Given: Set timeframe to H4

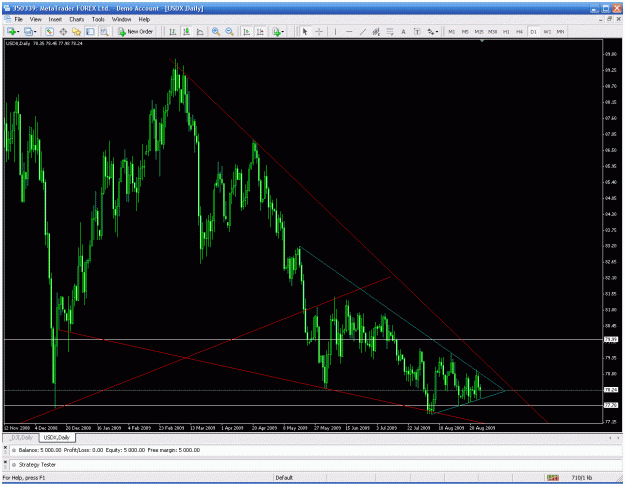Looking at the screenshot, I should tap(520, 31).
